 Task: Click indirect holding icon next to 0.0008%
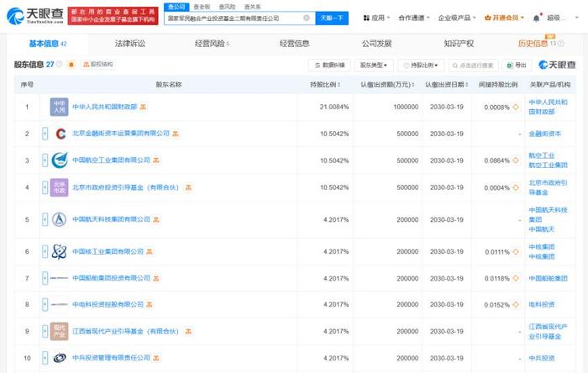pos(516,108)
